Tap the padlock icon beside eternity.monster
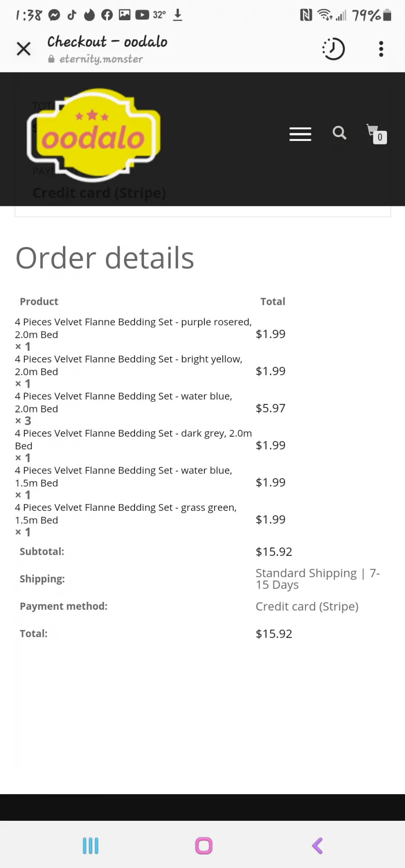The width and height of the screenshot is (405, 868). pos(51,59)
